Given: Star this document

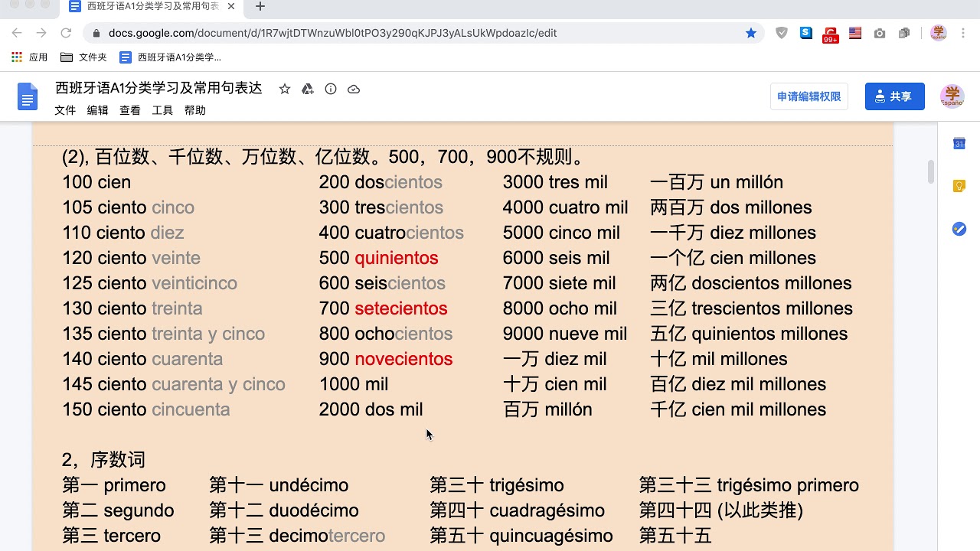Looking at the screenshot, I should click(285, 89).
